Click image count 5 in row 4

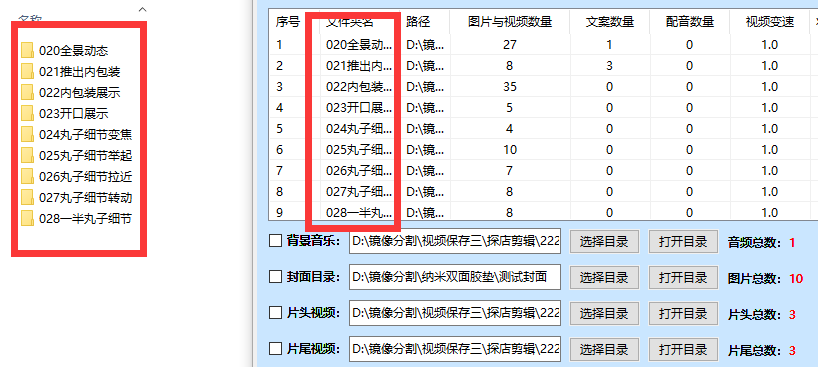click(x=510, y=108)
